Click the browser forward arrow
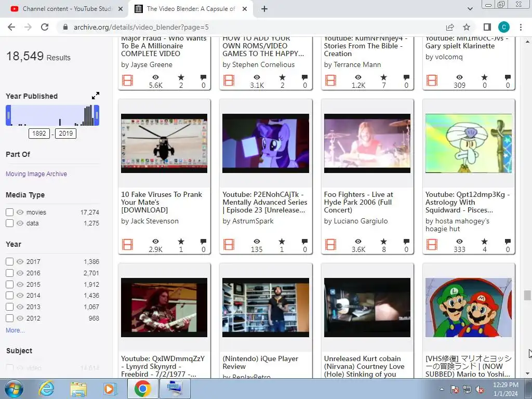Image resolution: width=532 pixels, height=399 pixels. pos(28,27)
